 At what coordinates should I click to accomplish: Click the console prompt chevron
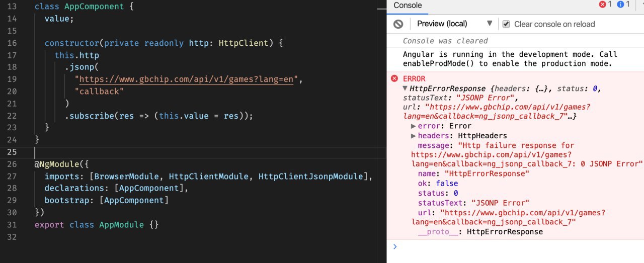(395, 246)
